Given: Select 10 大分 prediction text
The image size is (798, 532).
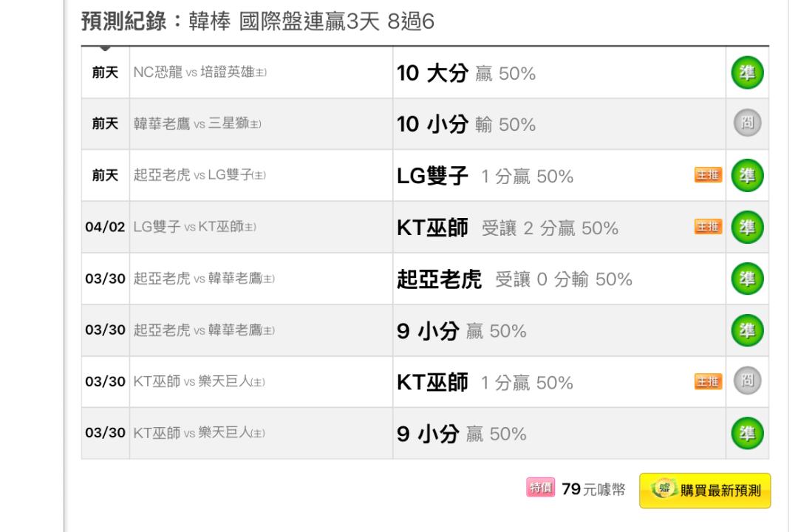Looking at the screenshot, I should pos(466,73).
